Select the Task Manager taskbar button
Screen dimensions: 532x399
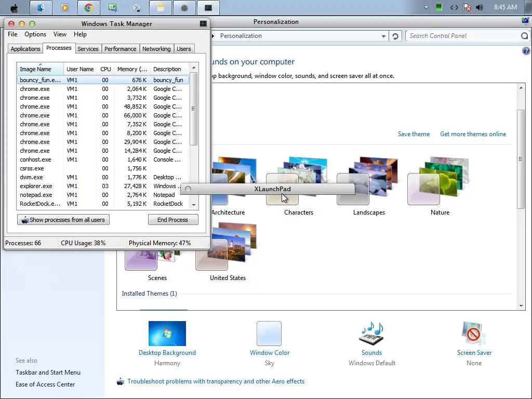click(208, 8)
